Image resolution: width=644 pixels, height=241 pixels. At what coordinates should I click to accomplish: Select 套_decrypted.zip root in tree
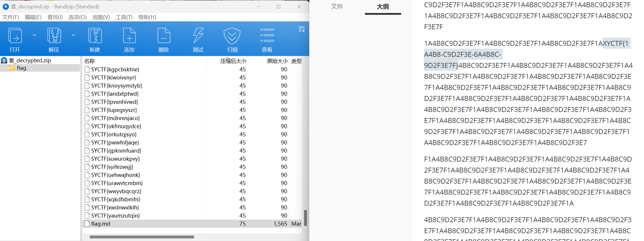pos(30,60)
